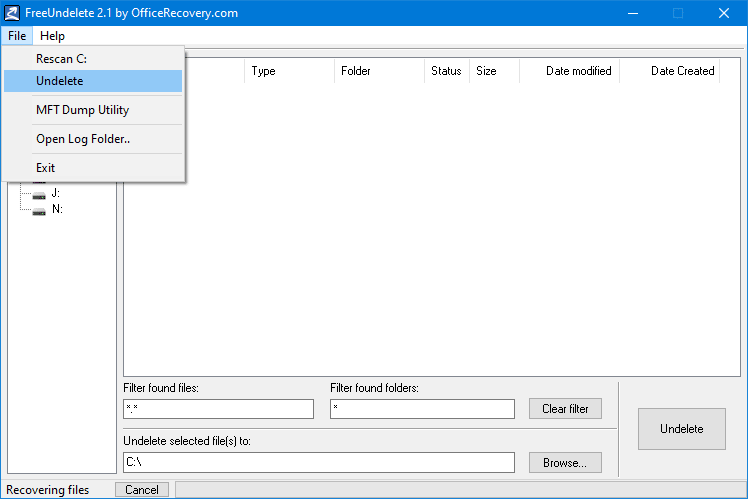Image resolution: width=748 pixels, height=499 pixels.
Task: Click the Clear filter button
Action: [565, 409]
